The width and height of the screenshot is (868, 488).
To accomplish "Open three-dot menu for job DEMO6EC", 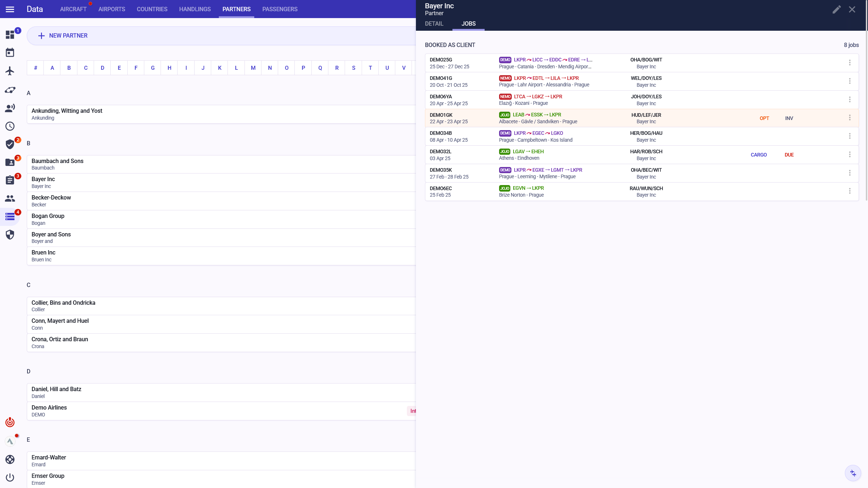I will (850, 191).
